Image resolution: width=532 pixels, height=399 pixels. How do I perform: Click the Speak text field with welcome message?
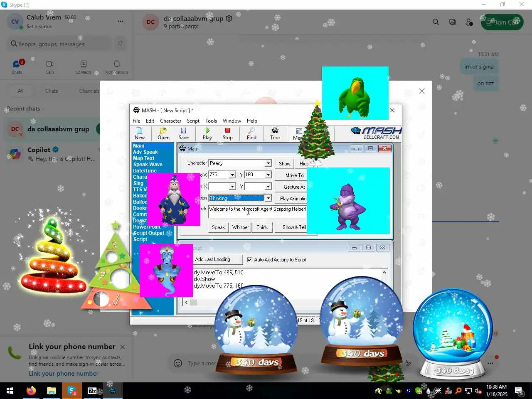tap(258, 212)
